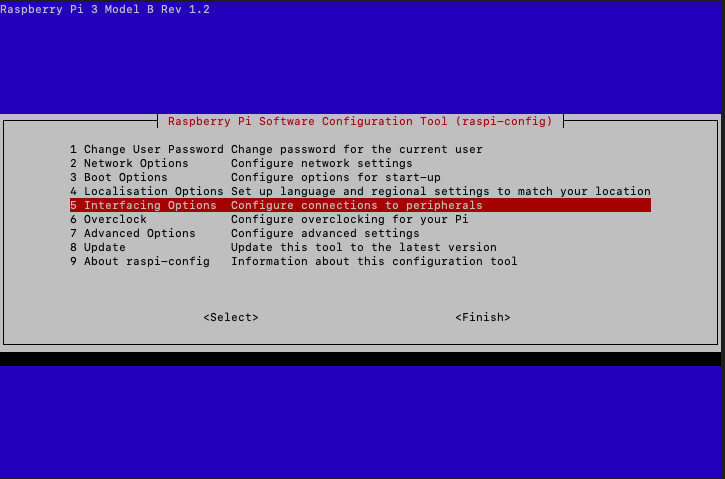Select Change User Password menu entry
Image resolution: width=725 pixels, height=479 pixels.
click(360, 149)
